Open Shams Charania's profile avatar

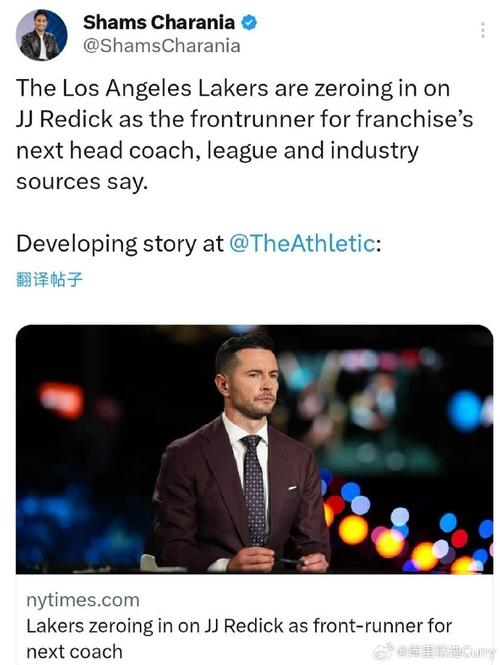point(42,35)
